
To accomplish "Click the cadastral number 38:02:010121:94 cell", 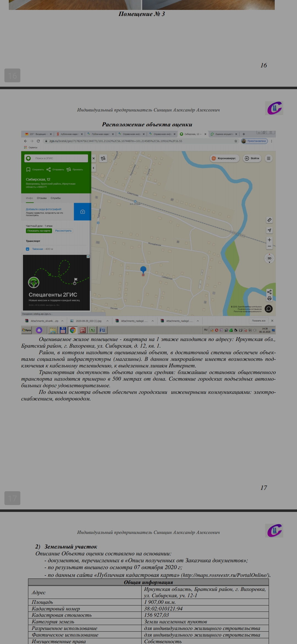I will point(205,608).
